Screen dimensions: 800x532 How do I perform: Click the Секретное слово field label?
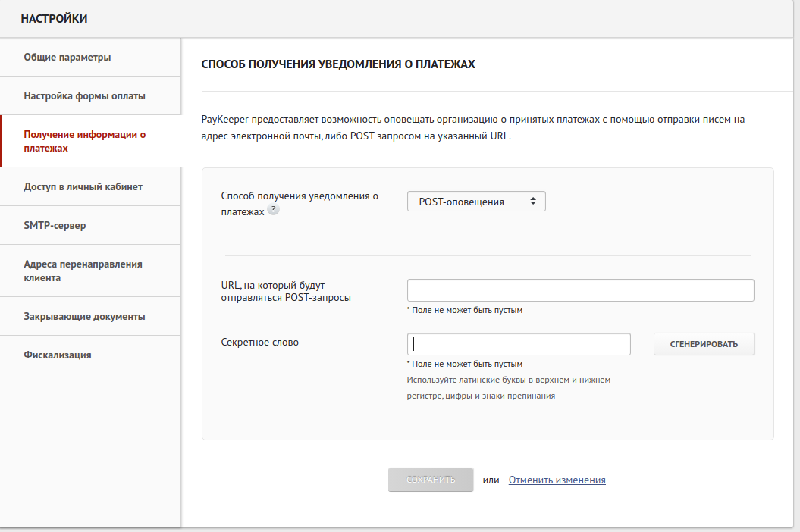click(x=259, y=342)
